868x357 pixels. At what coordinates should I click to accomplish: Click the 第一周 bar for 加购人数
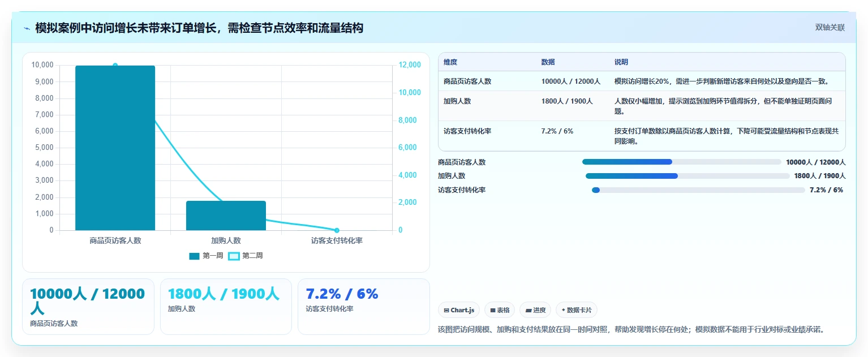[x=226, y=216]
